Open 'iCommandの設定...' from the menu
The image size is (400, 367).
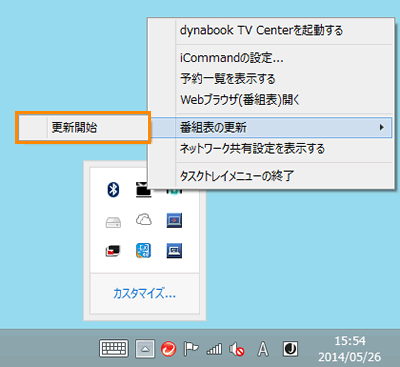pyautogui.click(x=271, y=58)
